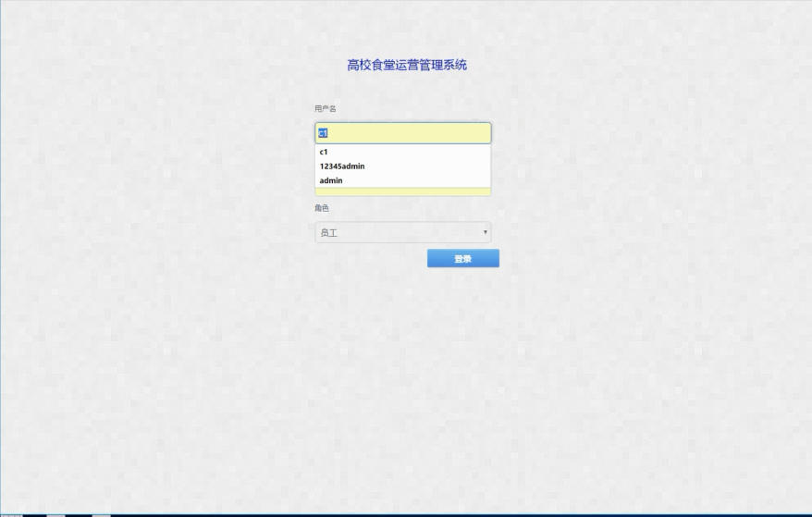
Task: Click the 角色 label
Action: pos(322,208)
